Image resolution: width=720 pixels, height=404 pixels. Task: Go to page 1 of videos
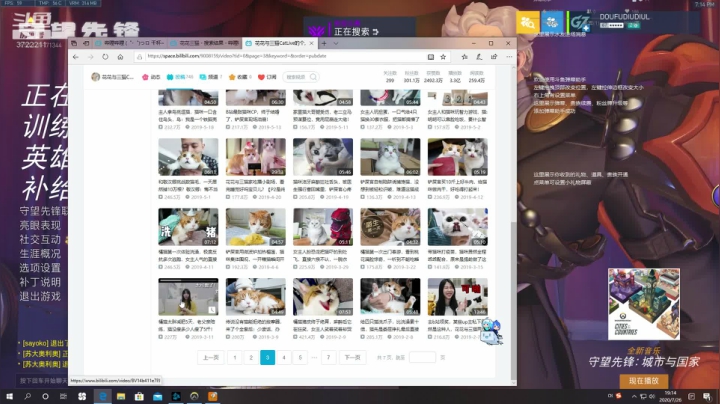tap(235, 357)
